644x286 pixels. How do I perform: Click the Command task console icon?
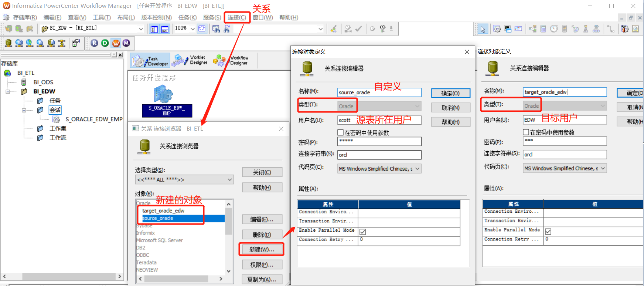tap(508, 29)
